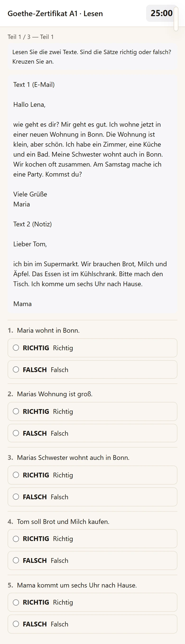Click the instructions box 'Lesen Sie die zwei Texte'
The height and width of the screenshot is (644, 185).
click(x=92, y=57)
